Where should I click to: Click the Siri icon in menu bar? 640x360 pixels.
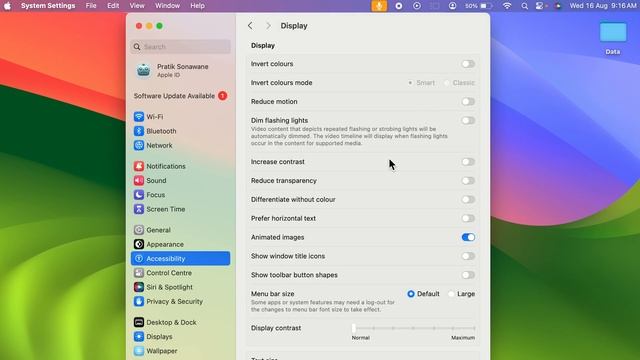[558, 6]
